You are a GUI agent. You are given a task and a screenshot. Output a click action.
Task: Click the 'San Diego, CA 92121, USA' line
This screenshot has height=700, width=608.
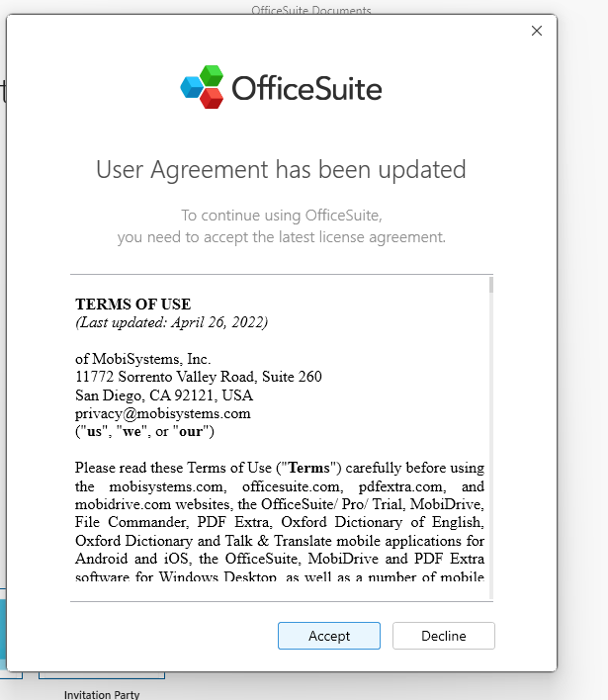point(164,395)
